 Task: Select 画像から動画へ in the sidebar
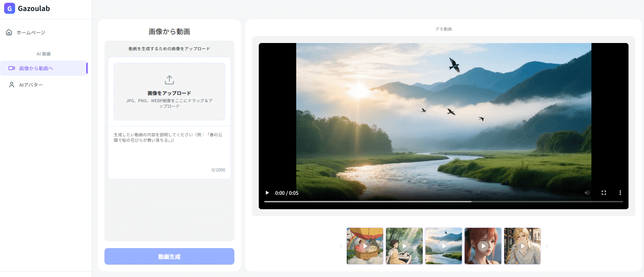click(x=44, y=68)
